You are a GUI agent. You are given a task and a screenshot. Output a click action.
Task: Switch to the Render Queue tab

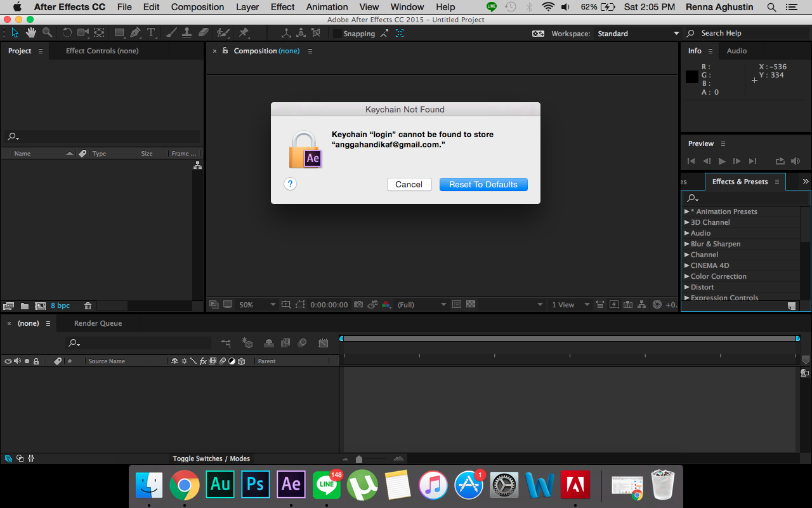point(98,323)
